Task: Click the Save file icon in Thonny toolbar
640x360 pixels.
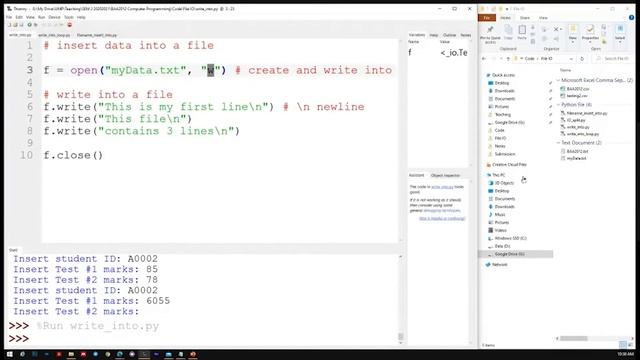Action: (21, 25)
